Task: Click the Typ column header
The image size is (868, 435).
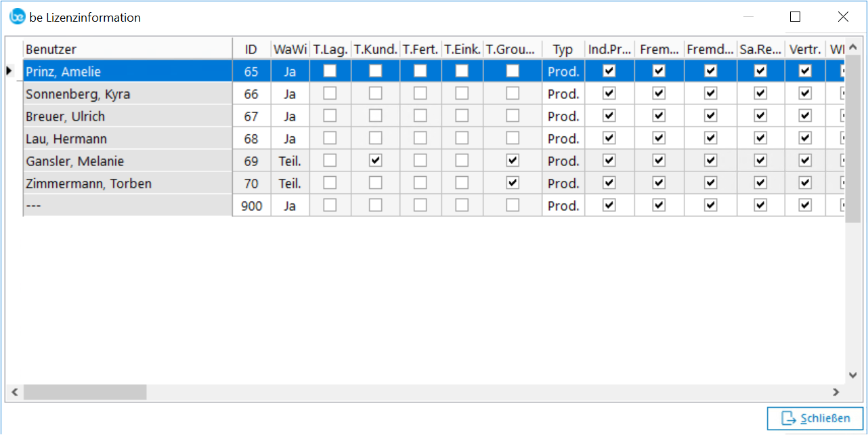Action: click(x=563, y=49)
